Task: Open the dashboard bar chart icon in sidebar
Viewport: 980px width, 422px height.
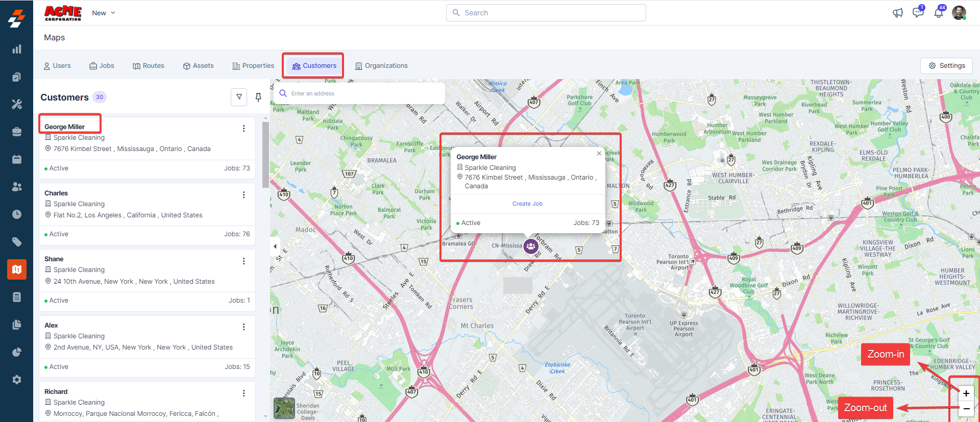Action: pyautogui.click(x=17, y=49)
